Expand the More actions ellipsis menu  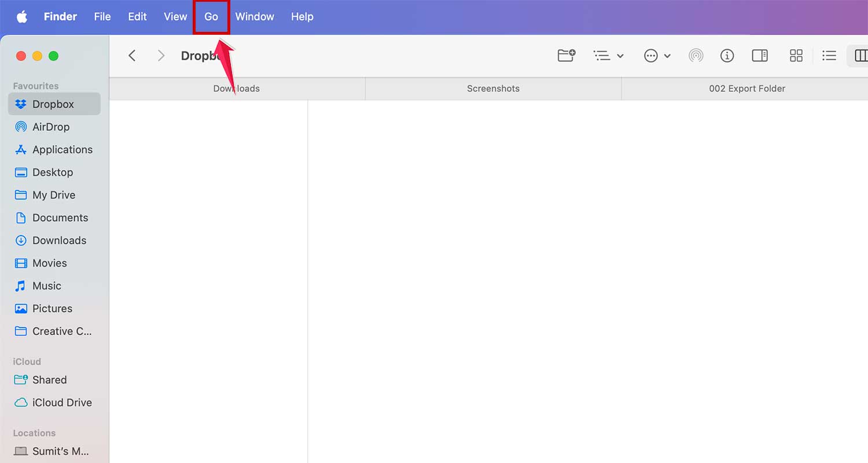click(x=657, y=56)
